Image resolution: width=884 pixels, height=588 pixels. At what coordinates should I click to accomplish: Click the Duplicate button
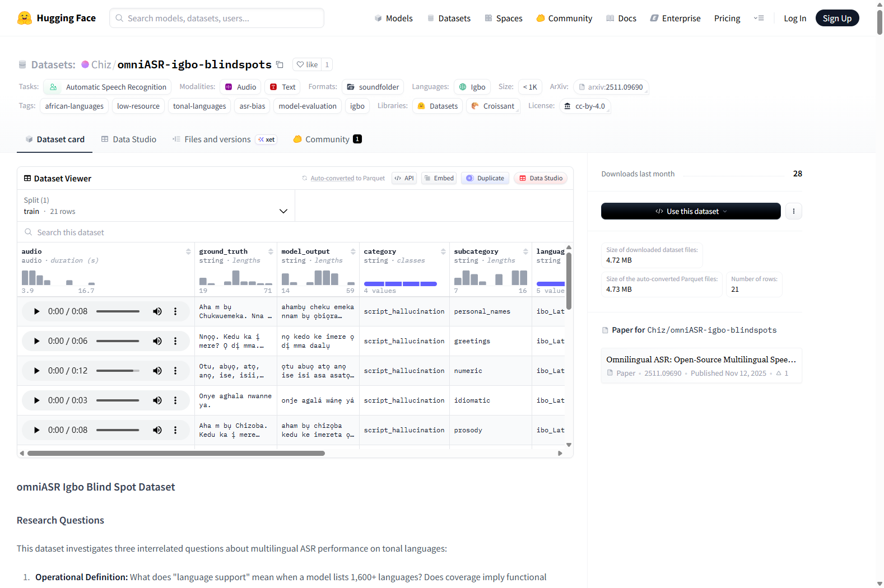(485, 178)
